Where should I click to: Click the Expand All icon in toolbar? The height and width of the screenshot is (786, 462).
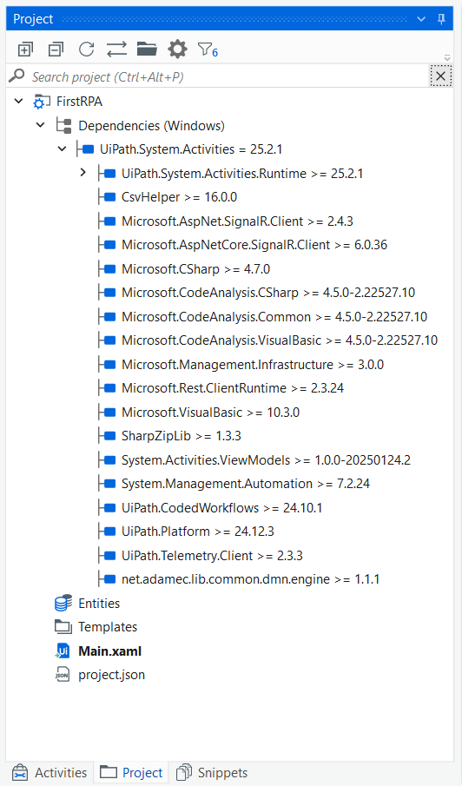25,49
